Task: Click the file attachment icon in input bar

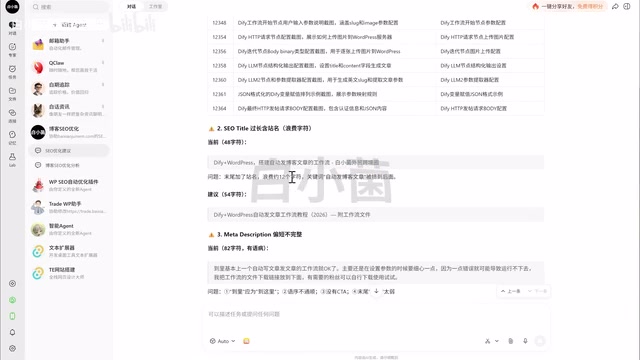Action: pyautogui.click(x=511, y=341)
